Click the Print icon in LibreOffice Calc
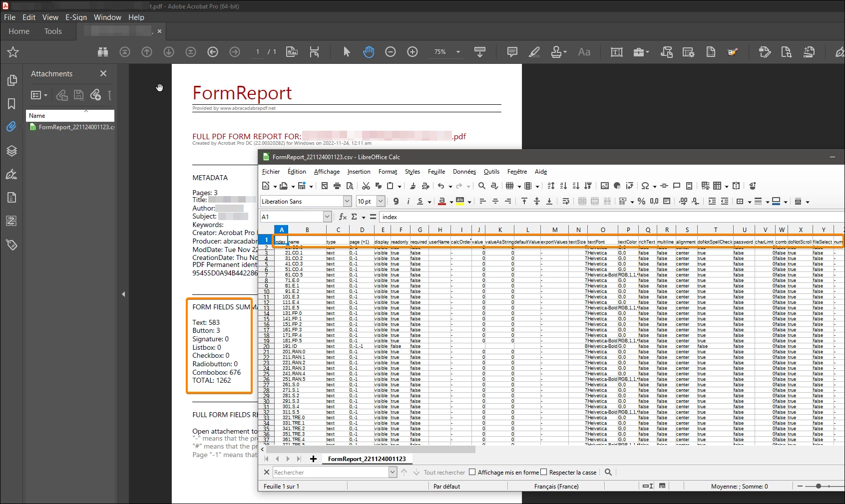Viewport: 845px width, 504px height. [337, 186]
